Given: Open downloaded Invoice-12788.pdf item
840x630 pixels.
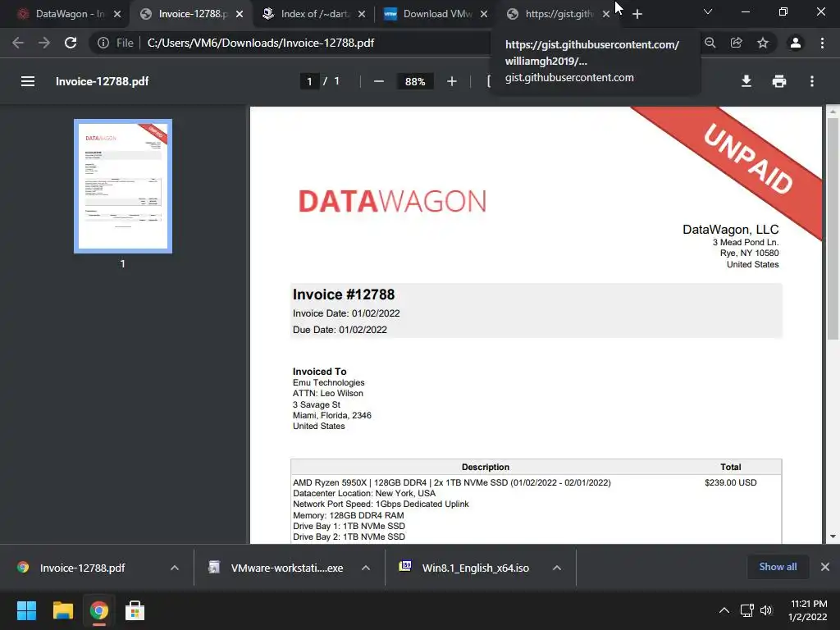Looking at the screenshot, I should (81, 568).
